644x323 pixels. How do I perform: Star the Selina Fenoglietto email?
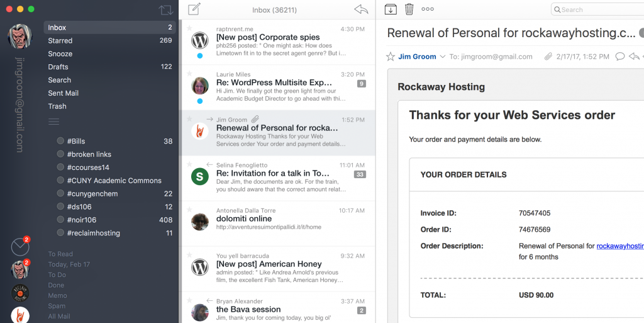click(189, 164)
